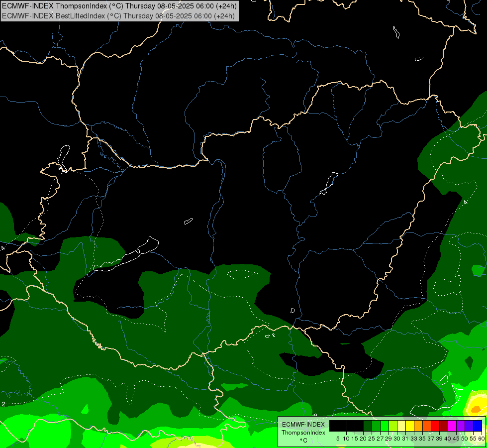The width and height of the screenshot is (487, 448).
Task: Choose the red 37–39 legend swatch
Action: (435, 426)
